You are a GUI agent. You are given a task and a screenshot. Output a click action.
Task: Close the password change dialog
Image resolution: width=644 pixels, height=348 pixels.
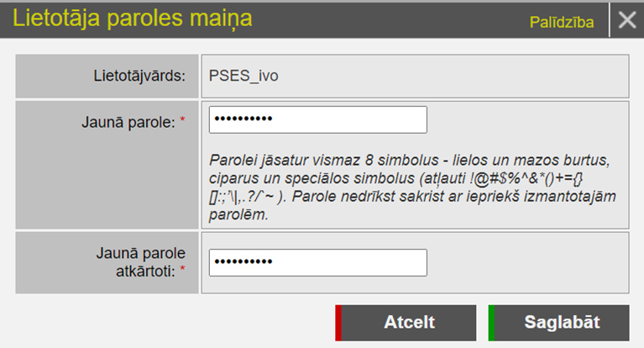(626, 20)
